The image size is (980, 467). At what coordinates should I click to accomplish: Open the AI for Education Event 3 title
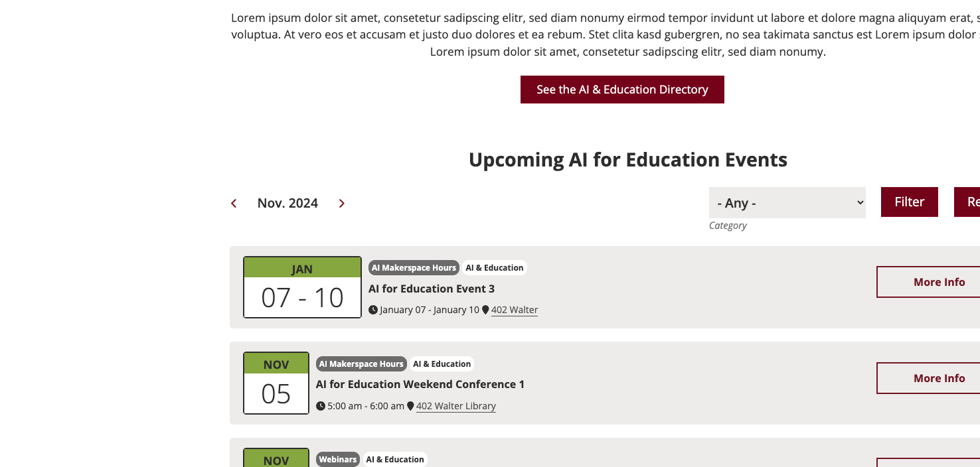[432, 289]
